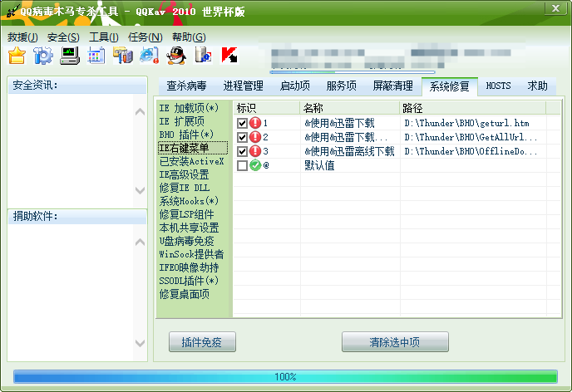Click the QQ penguin toolbar icon
Screen dimensions: 572x392
[x=176, y=56]
